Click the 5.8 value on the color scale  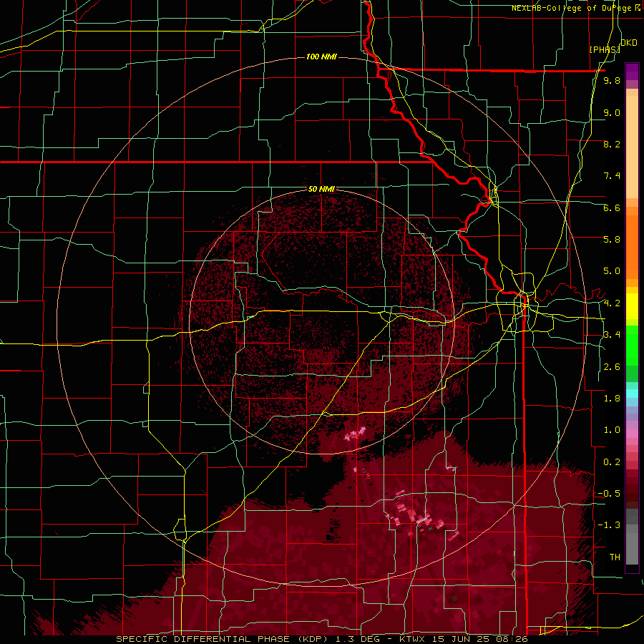coord(612,239)
